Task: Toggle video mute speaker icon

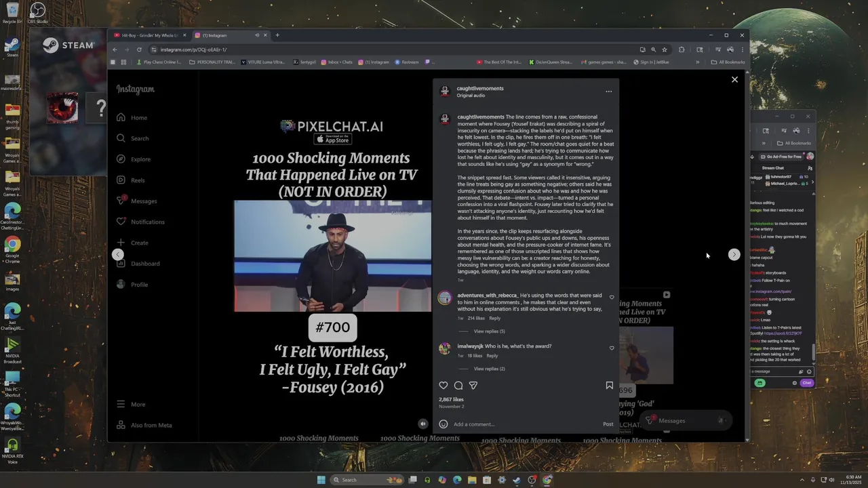Action: tap(422, 424)
